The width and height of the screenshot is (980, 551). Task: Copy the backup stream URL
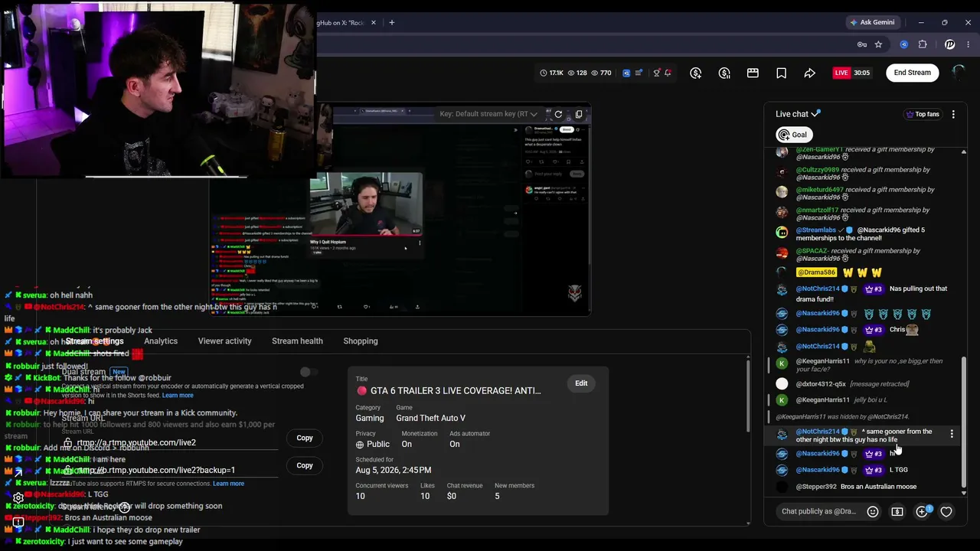(x=305, y=465)
